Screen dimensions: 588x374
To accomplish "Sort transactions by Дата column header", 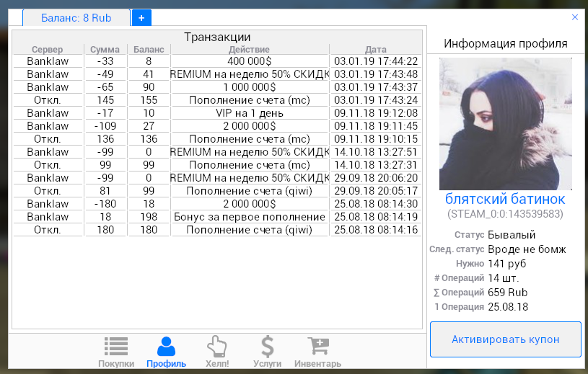I will pos(375,50).
